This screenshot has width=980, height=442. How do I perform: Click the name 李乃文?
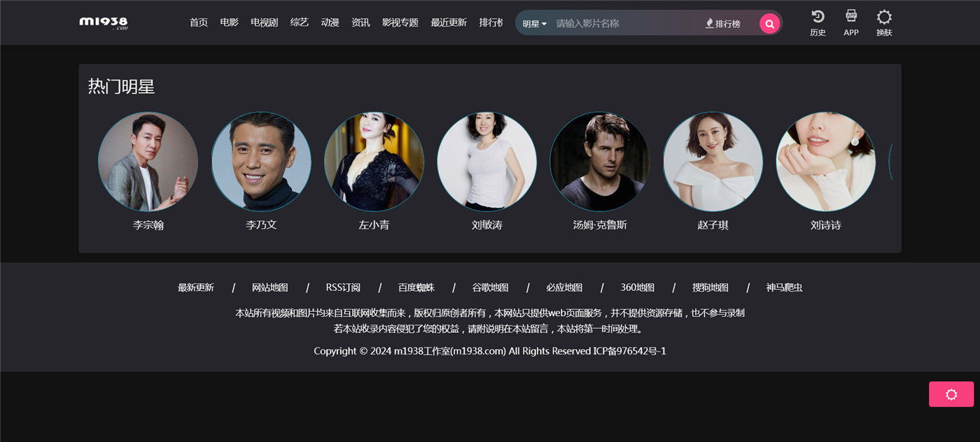point(261,225)
